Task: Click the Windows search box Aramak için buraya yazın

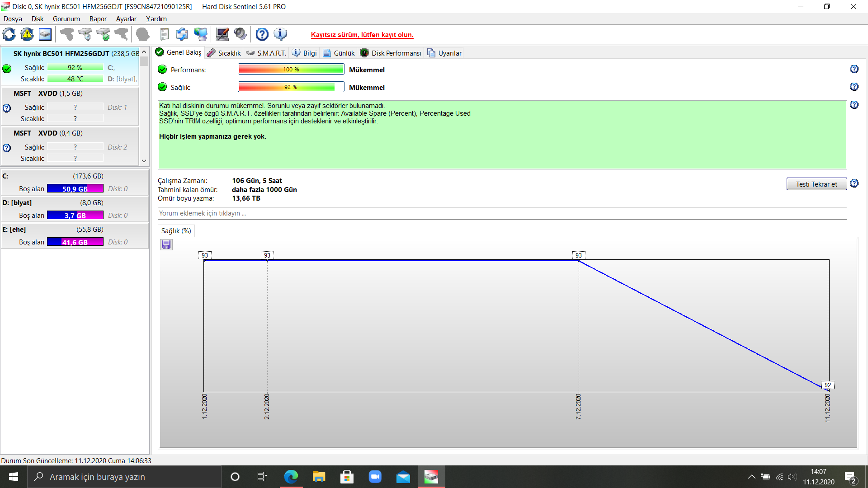Action: (124, 477)
